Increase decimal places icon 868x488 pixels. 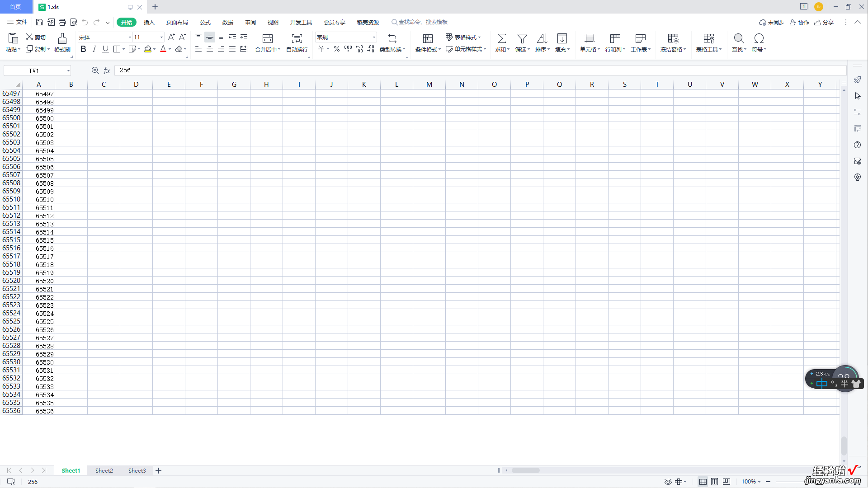click(x=359, y=49)
